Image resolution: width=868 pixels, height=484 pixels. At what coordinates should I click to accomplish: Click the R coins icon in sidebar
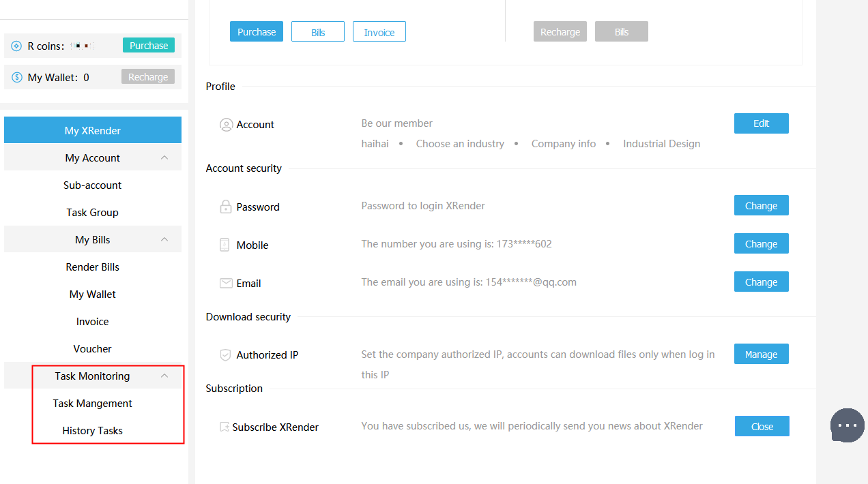tap(17, 46)
